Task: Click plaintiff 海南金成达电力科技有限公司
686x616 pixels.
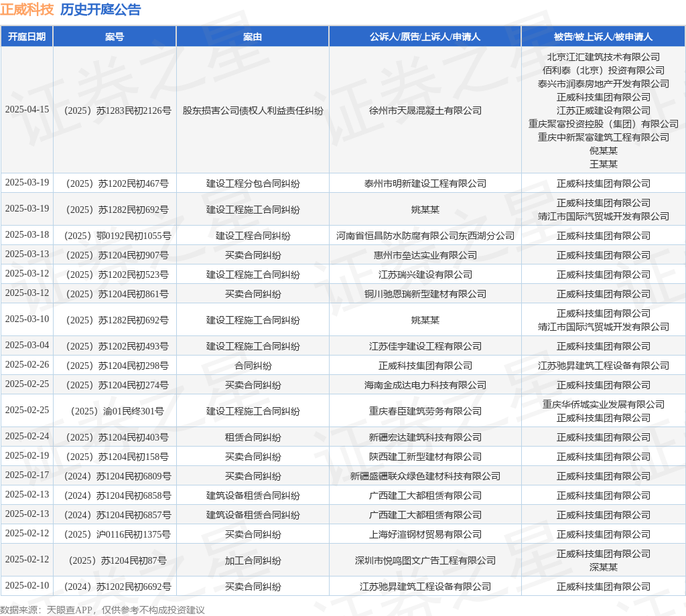Action: (425, 385)
